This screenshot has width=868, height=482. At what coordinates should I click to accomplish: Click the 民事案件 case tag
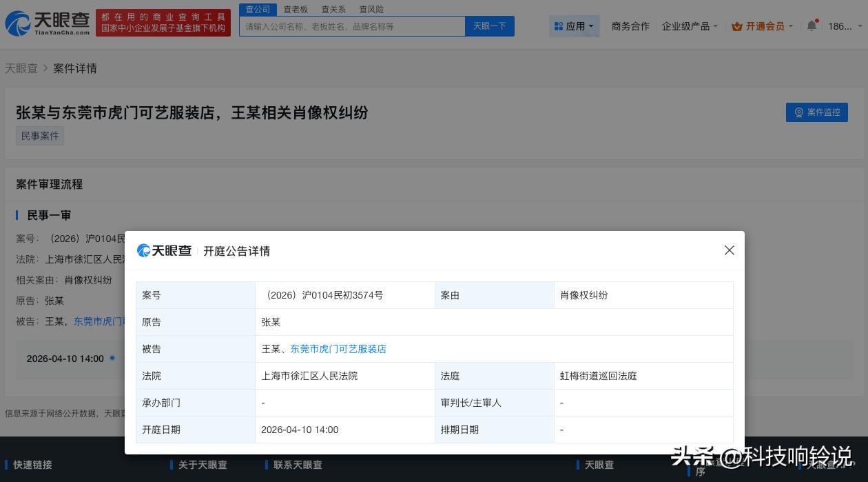pos(39,136)
